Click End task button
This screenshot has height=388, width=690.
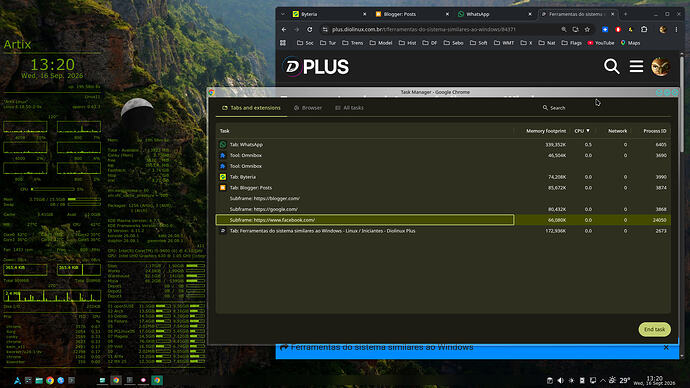654,329
